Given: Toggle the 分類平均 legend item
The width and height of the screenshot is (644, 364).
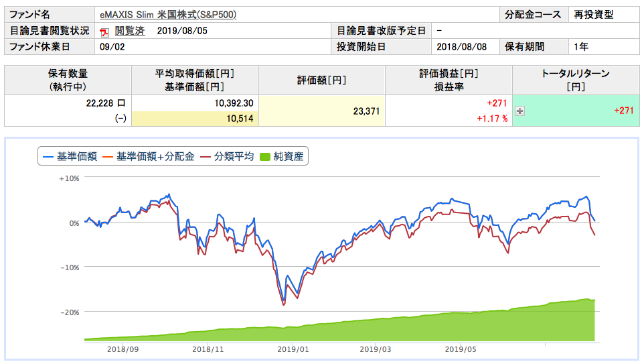Looking at the screenshot, I should coord(227,157).
